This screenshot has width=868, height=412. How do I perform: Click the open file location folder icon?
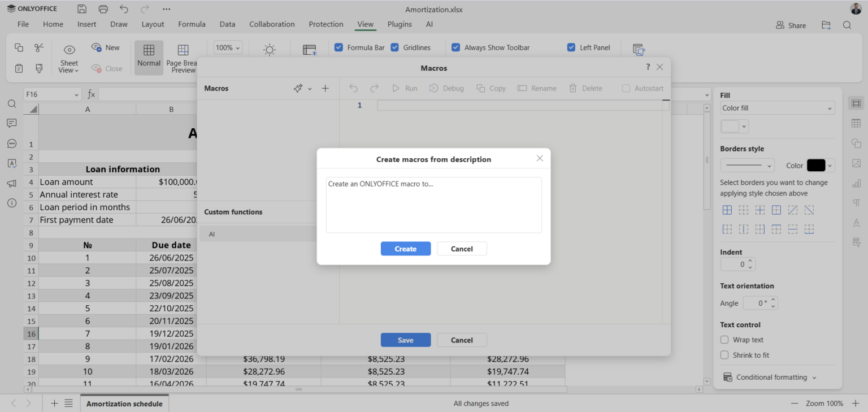[826, 25]
